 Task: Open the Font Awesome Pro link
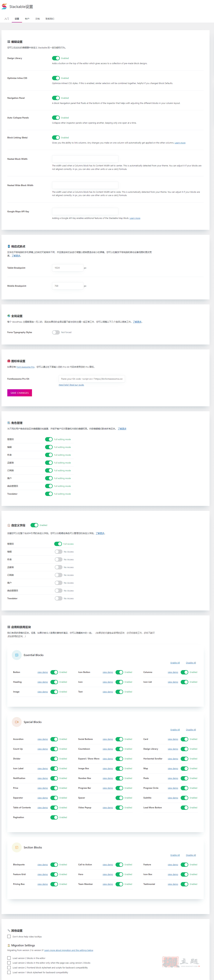coord(25,367)
